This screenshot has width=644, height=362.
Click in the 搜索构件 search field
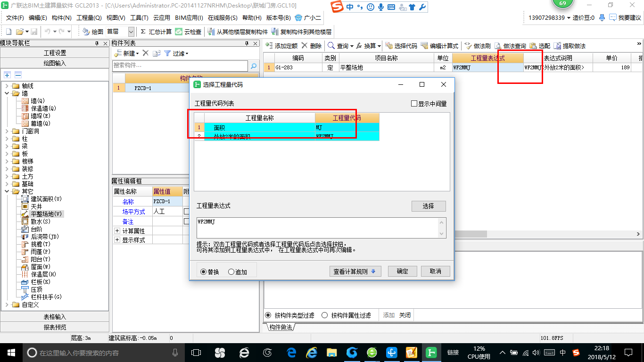coord(180,66)
